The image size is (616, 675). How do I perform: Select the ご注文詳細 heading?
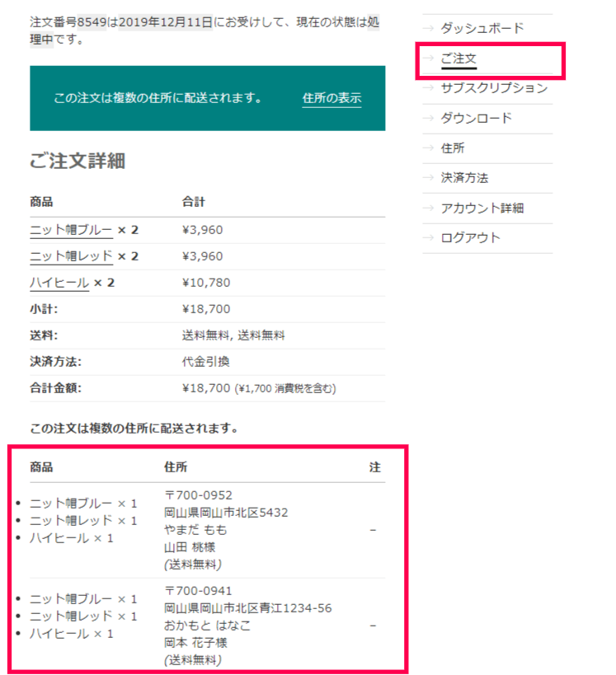point(78,161)
